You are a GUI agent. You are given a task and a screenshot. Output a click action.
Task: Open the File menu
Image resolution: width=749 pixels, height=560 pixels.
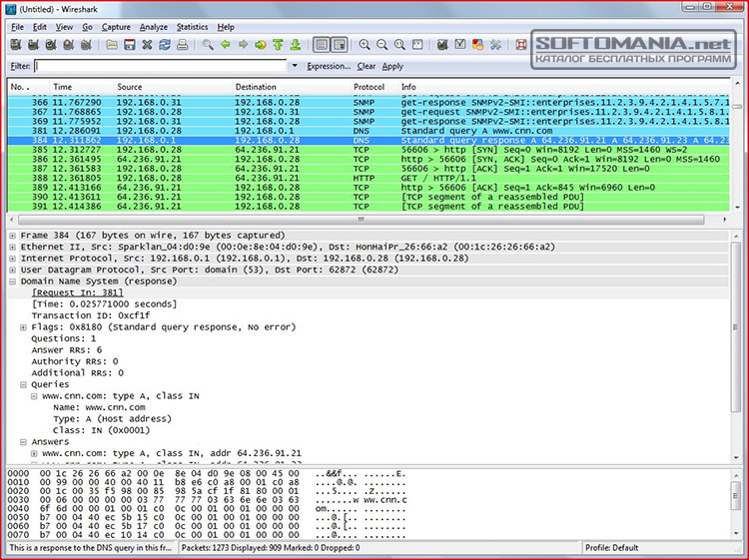point(17,27)
